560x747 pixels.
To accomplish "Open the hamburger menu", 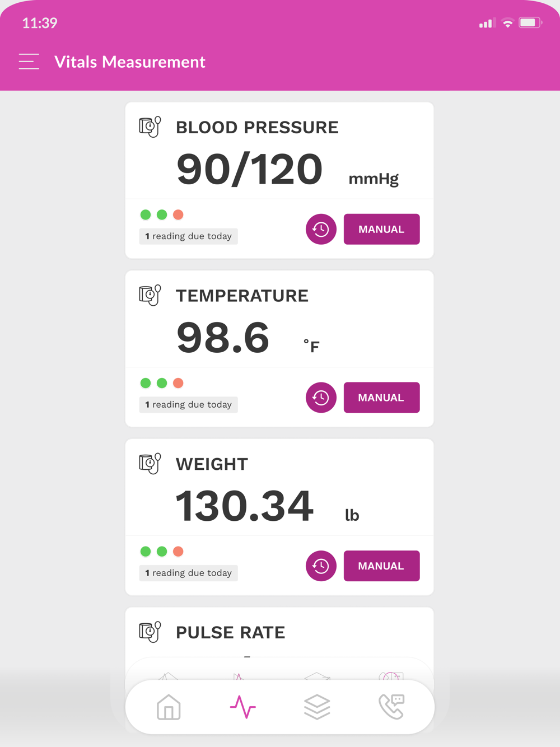I will [29, 61].
